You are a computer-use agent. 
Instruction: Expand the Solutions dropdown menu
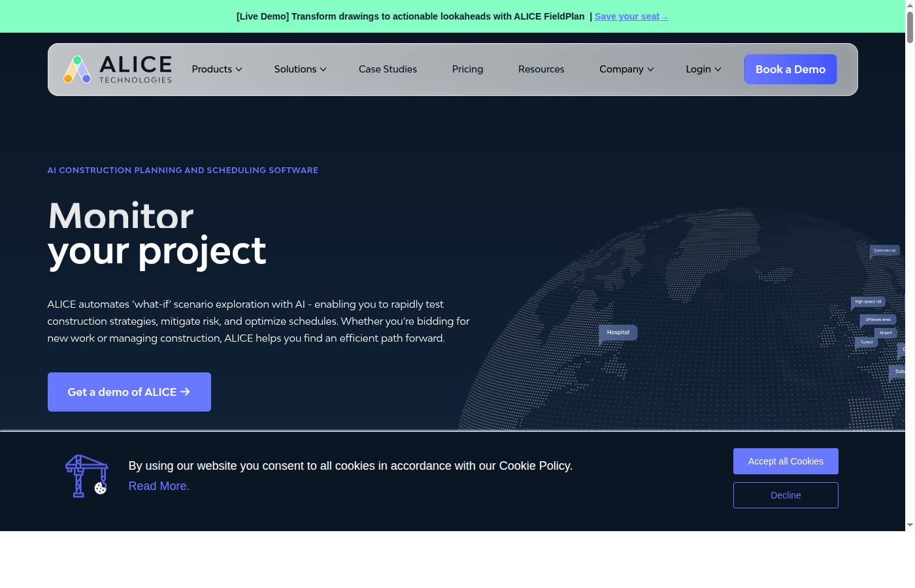300,69
